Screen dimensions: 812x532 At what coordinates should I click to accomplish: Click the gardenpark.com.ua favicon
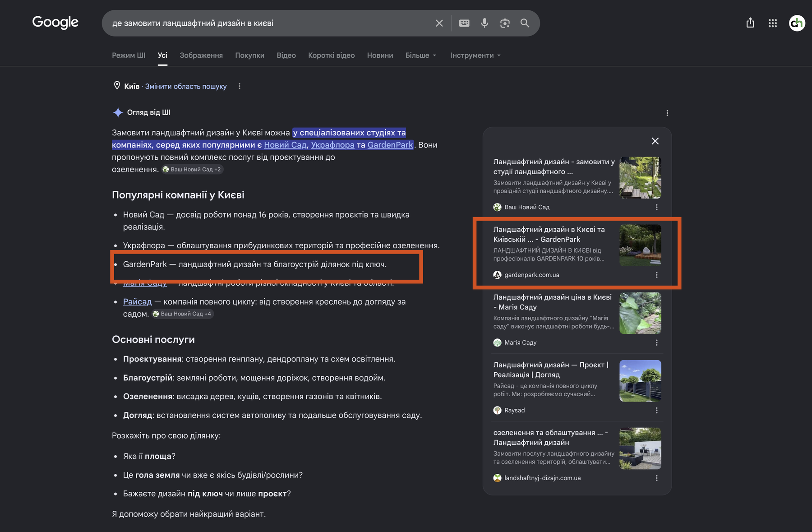tap(497, 275)
